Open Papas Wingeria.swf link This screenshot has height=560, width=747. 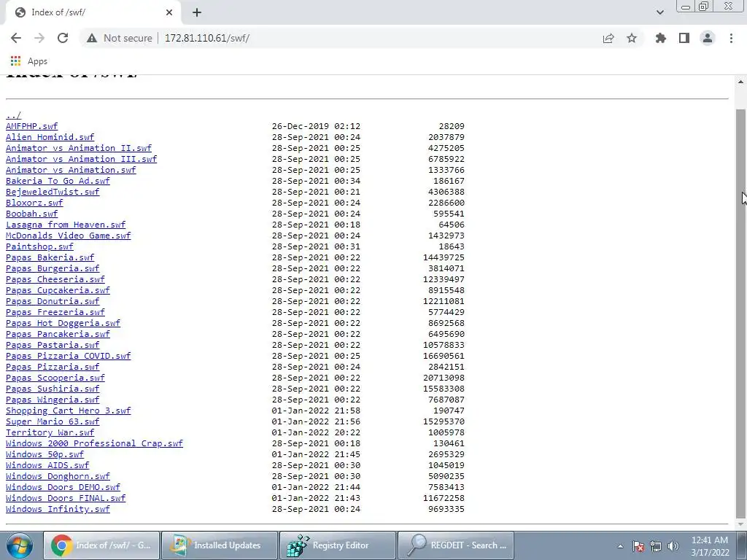coord(53,400)
